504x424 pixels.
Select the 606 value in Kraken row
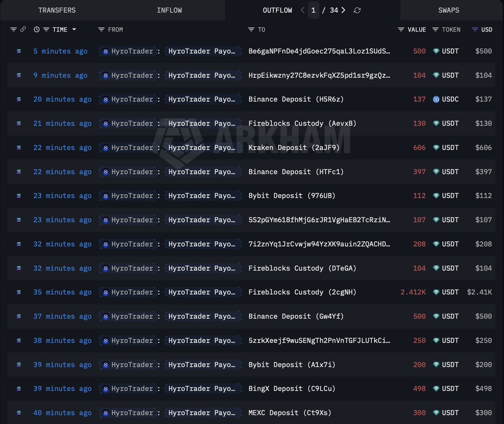(420, 147)
